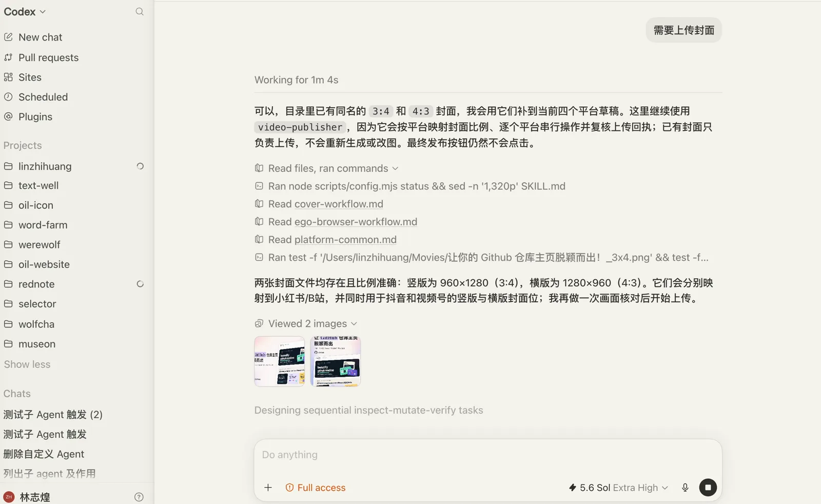The height and width of the screenshot is (504, 821).
Task: Click the microphone dictation icon
Action: click(685, 488)
